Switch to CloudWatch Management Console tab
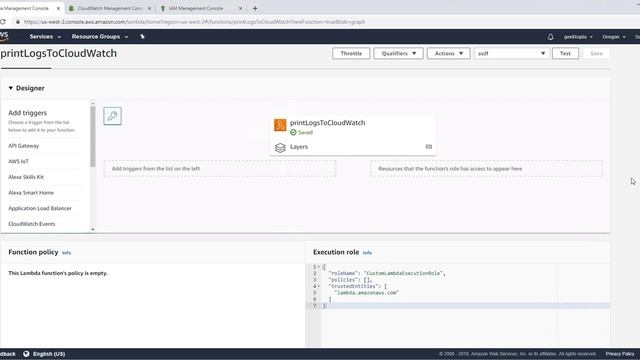Image resolution: width=640 pixels, height=360 pixels. pyautogui.click(x=109, y=8)
